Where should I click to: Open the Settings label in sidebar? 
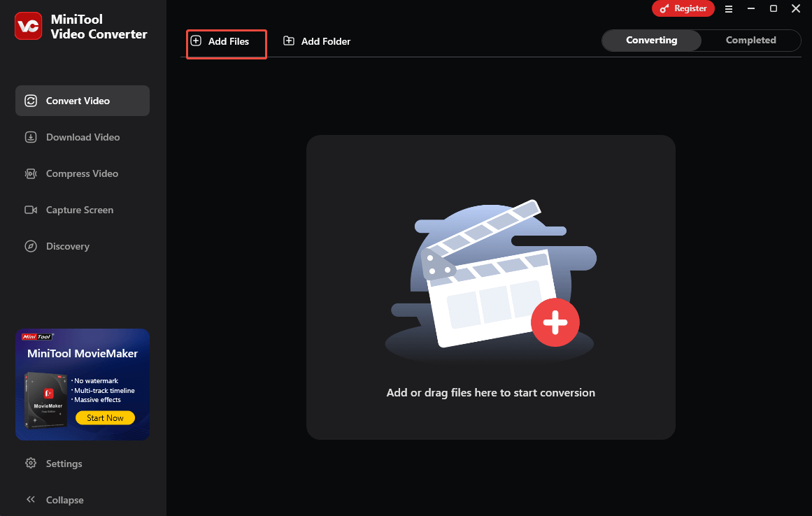[x=64, y=464]
